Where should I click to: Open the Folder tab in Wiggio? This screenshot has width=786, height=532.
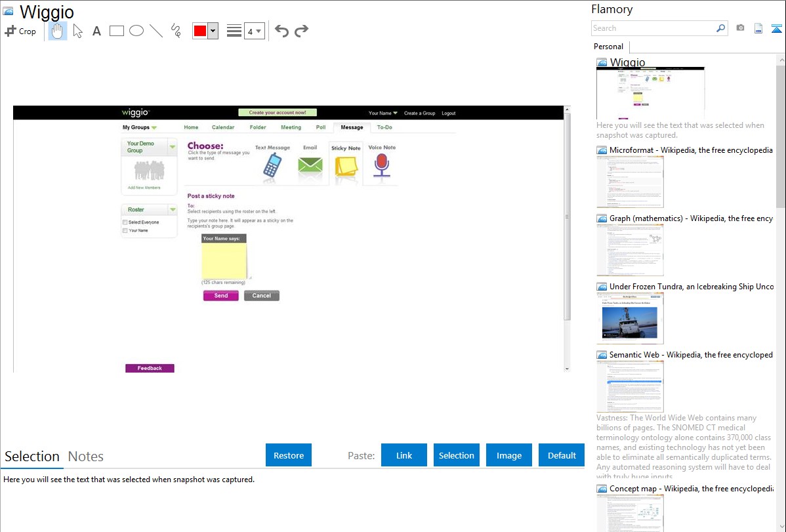(258, 127)
